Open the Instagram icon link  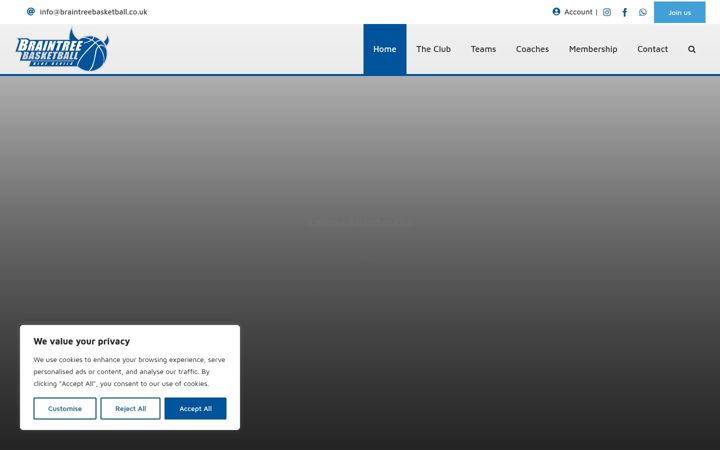[x=607, y=12]
